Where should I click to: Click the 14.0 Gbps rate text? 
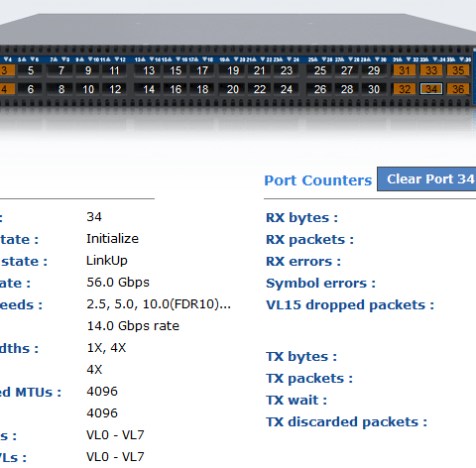(133, 326)
